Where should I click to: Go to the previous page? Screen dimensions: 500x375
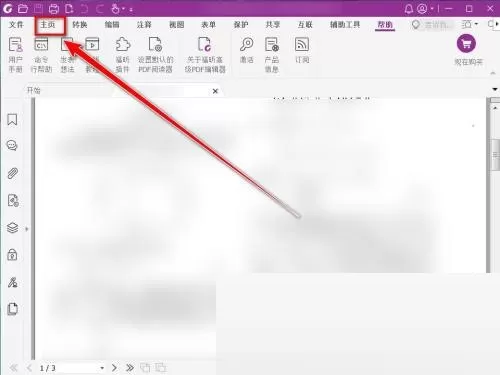click(29, 368)
